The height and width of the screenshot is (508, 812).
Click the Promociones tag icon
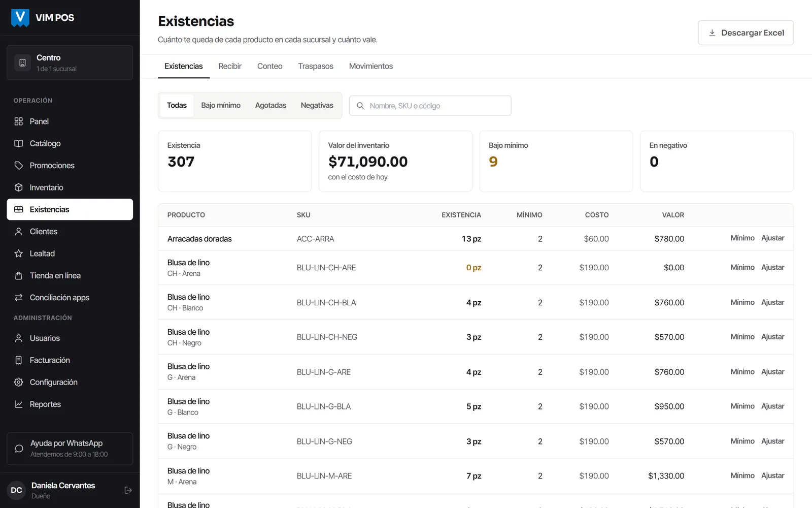point(19,166)
